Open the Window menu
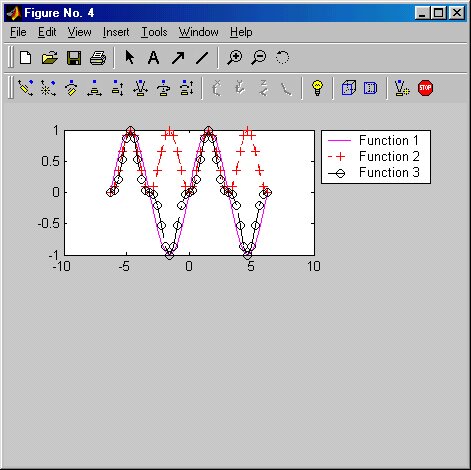The height and width of the screenshot is (470, 471). click(198, 32)
